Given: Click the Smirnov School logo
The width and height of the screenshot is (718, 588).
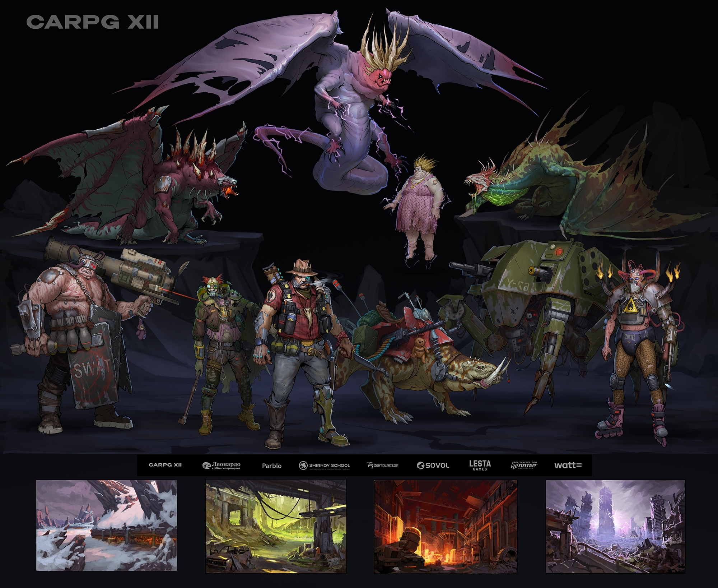Looking at the screenshot, I should pyautogui.click(x=324, y=466).
